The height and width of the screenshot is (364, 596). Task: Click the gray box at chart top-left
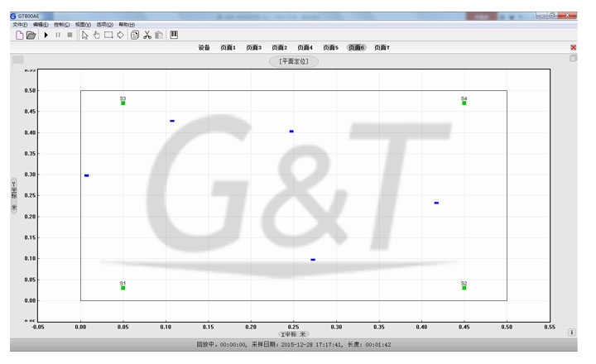pos(18,60)
